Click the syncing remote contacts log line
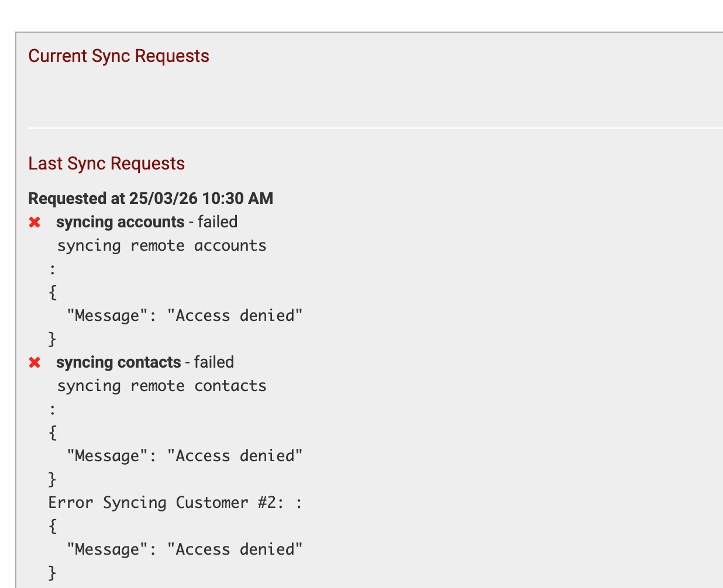The height and width of the screenshot is (588, 723). [161, 386]
